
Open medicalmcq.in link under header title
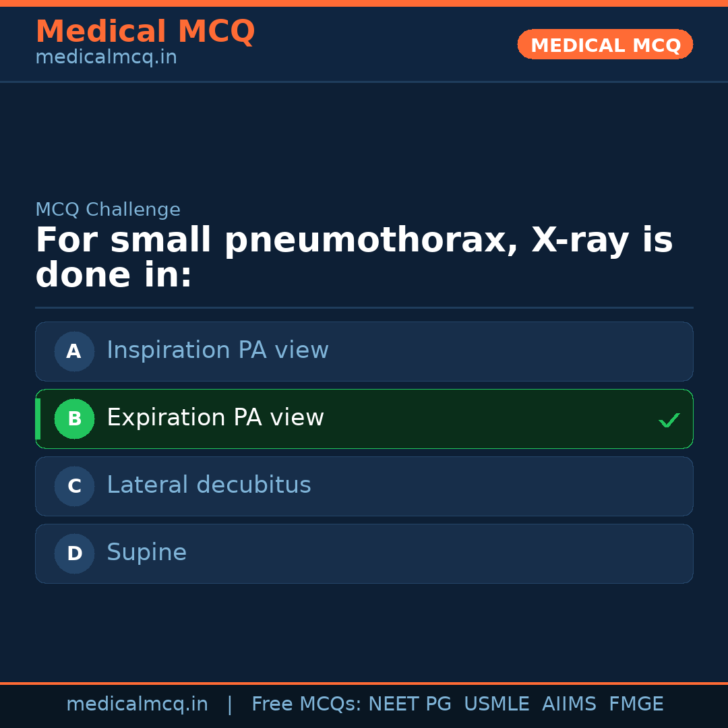(x=106, y=58)
